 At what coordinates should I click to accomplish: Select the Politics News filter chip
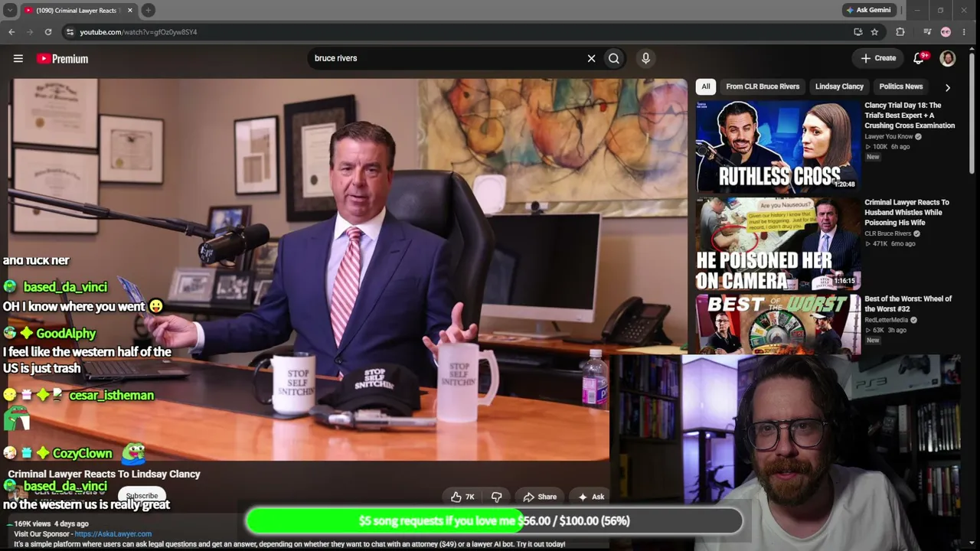click(x=901, y=86)
